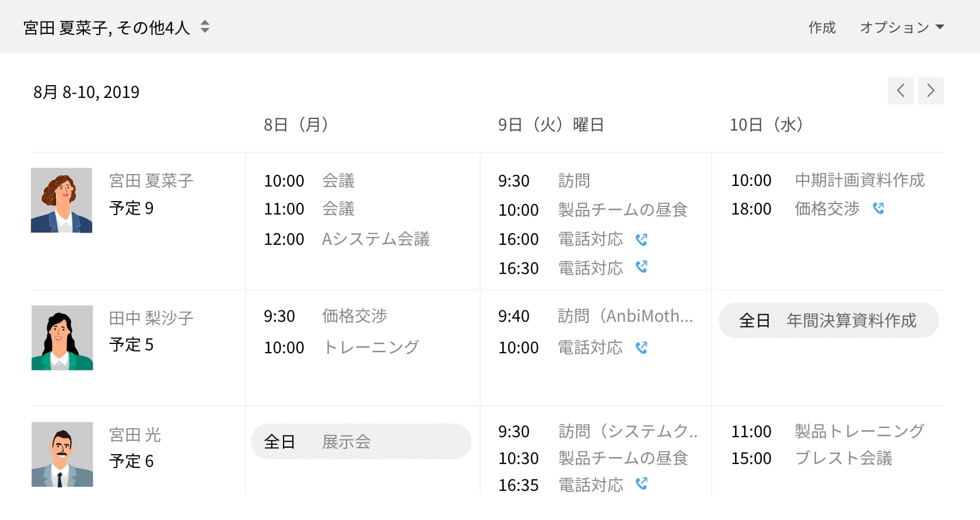Click phone icon beside 16:35 電話対応
This screenshot has height=520, width=980.
pos(642,484)
